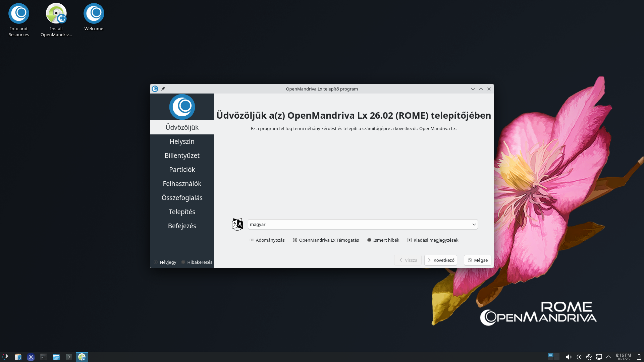Toggle Hibakeresés debug panel
Image resolution: width=644 pixels, height=362 pixels.
(197, 262)
